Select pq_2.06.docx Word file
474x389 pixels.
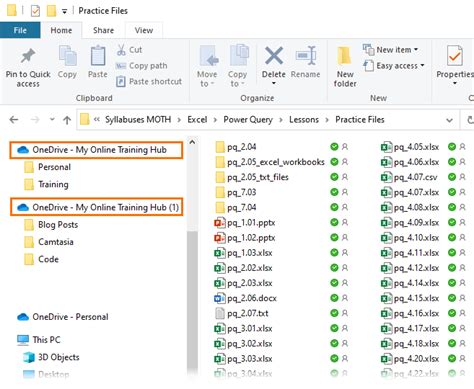pos(245,298)
